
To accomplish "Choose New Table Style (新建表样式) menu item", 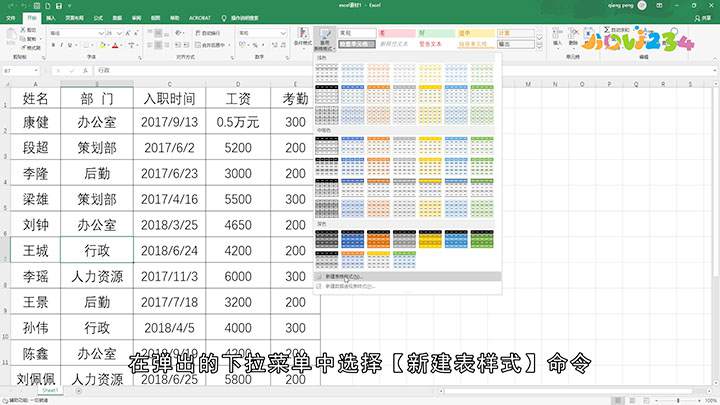I will (408, 276).
